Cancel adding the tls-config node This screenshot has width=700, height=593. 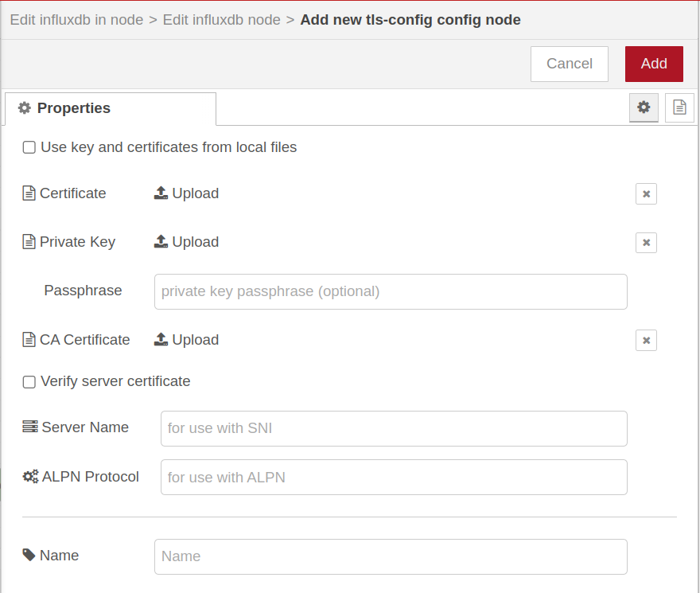point(569,64)
